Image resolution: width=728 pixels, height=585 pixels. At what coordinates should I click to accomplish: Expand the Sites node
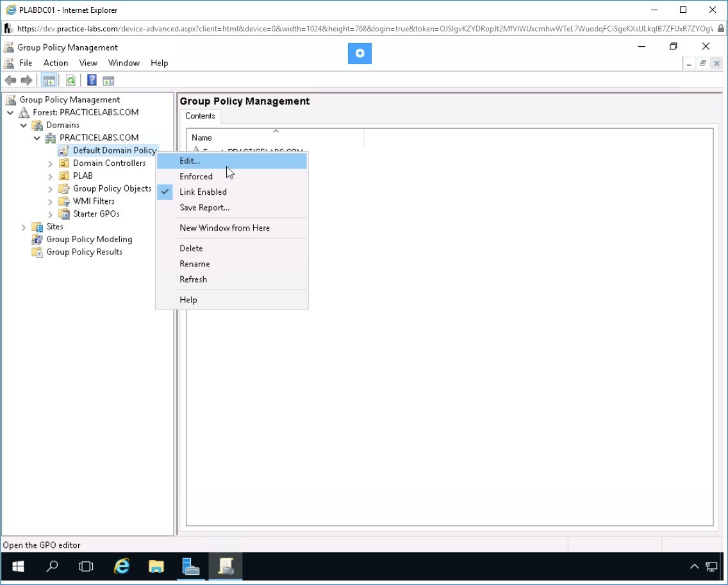24,227
